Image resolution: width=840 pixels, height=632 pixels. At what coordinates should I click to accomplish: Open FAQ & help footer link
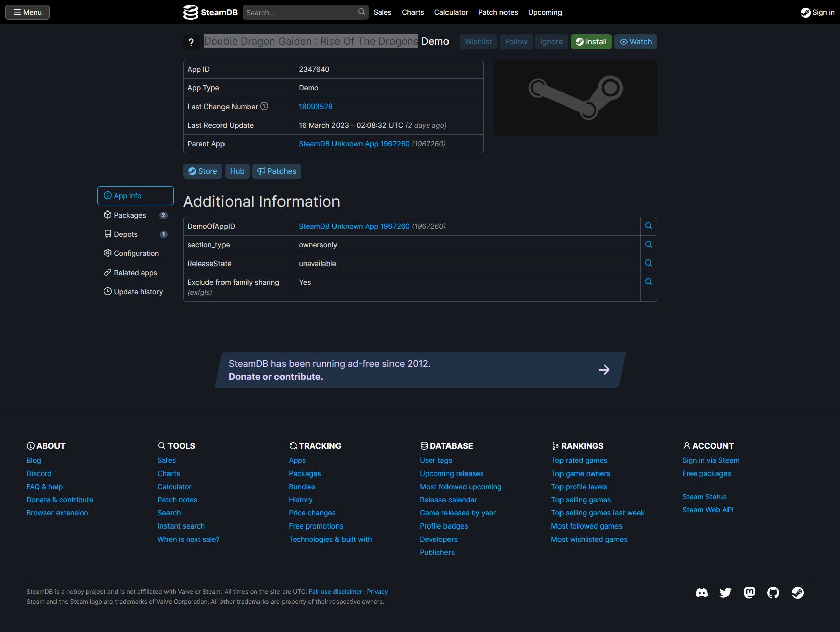point(44,487)
